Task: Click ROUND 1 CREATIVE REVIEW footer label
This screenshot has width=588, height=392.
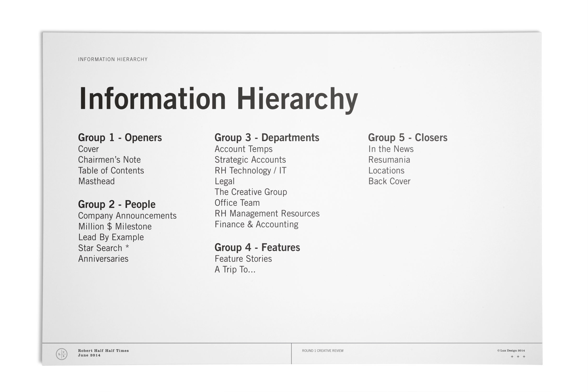Action: 323,351
